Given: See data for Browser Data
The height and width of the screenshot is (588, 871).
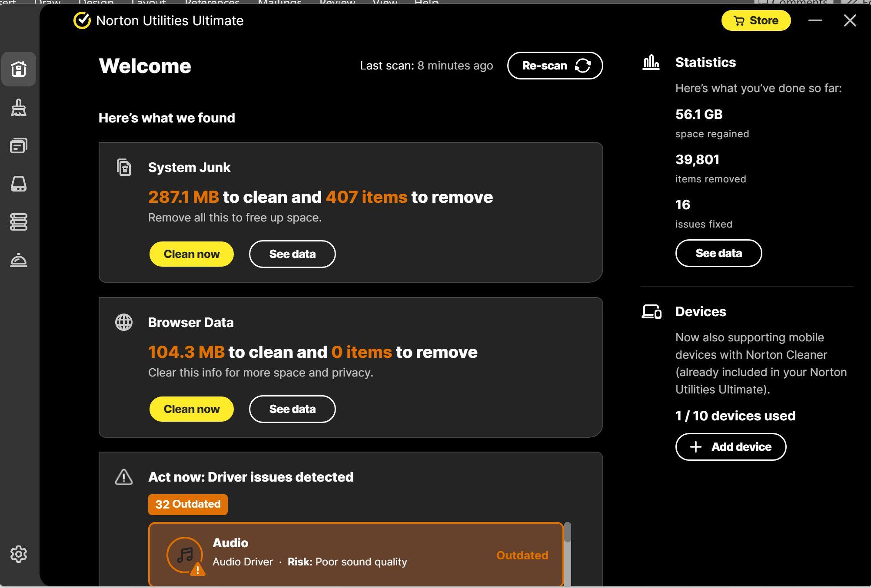Looking at the screenshot, I should point(292,409).
